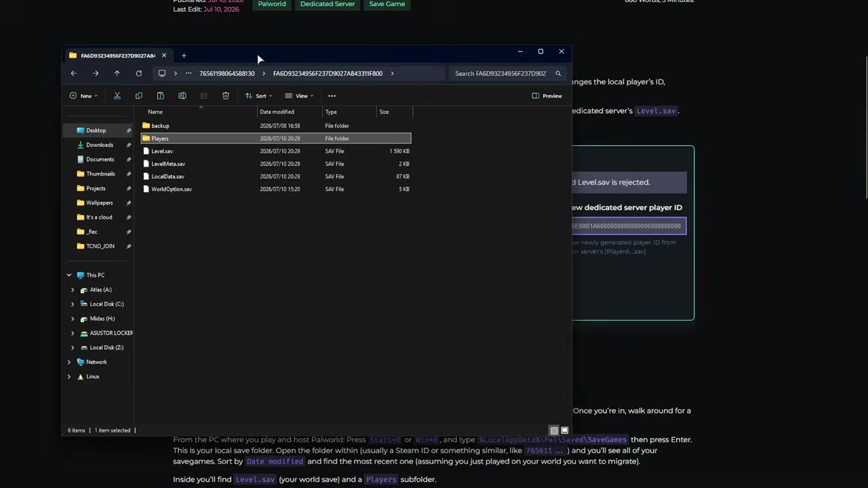Select Network in the sidebar
The height and width of the screenshot is (488, 868).
coord(96,362)
